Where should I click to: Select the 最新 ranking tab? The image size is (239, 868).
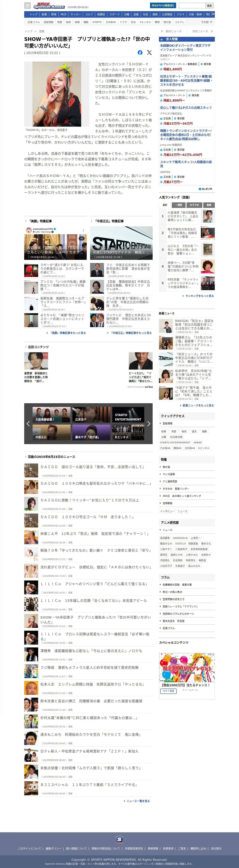click(165, 205)
